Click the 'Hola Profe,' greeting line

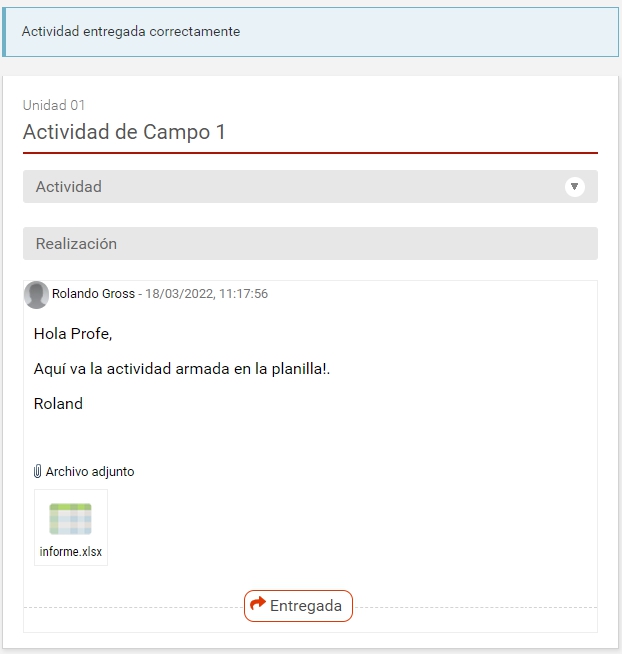(73, 333)
